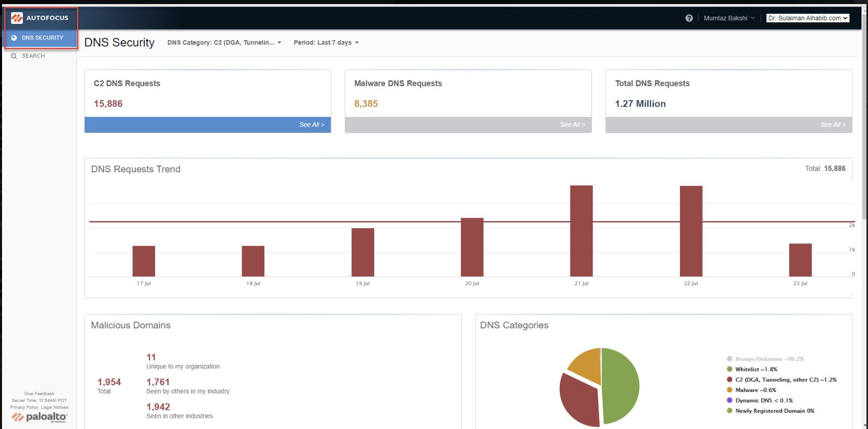868x429 pixels.
Task: Toggle Dynamic DNS legend entry
Action: click(x=764, y=401)
